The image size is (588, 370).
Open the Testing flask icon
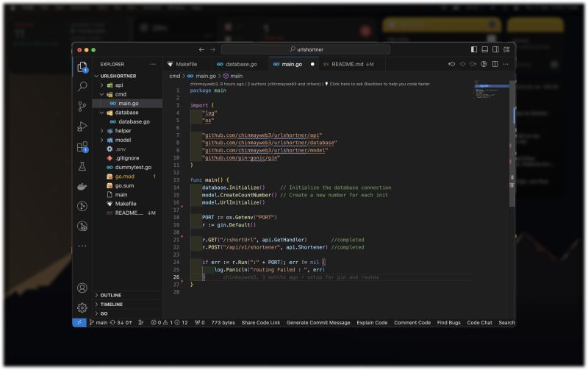pos(82,167)
